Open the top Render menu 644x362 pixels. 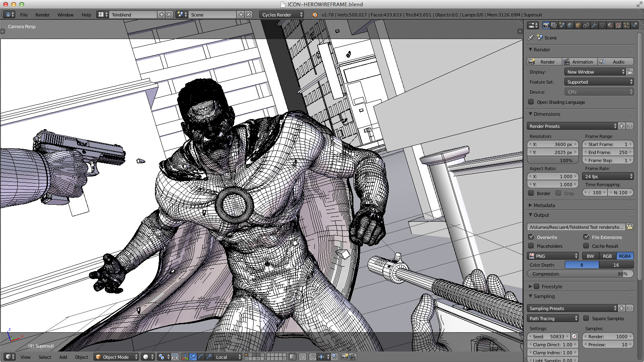tap(42, 15)
